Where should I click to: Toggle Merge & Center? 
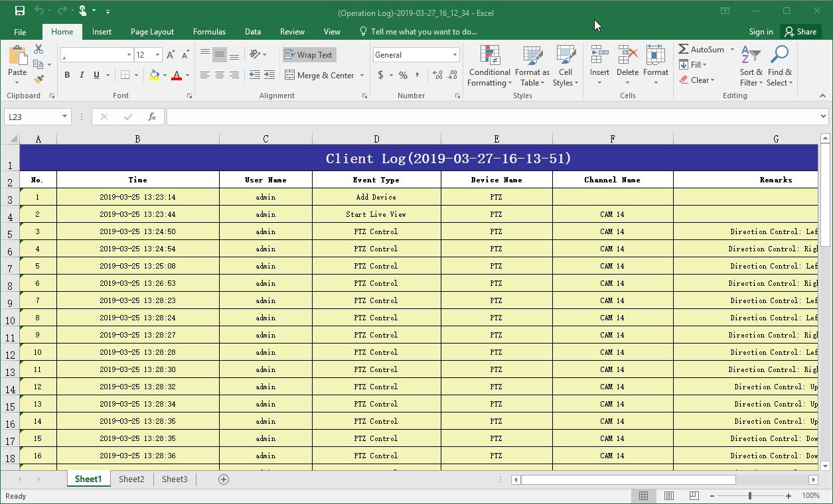[320, 75]
